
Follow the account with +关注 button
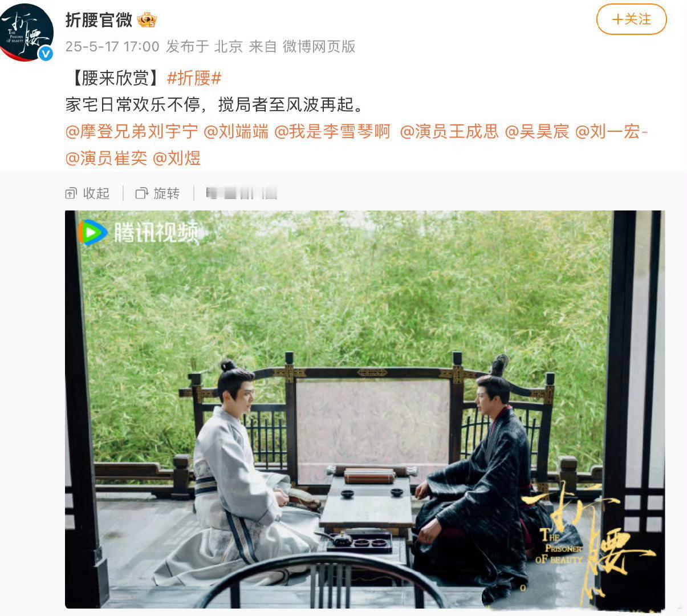[631, 19]
